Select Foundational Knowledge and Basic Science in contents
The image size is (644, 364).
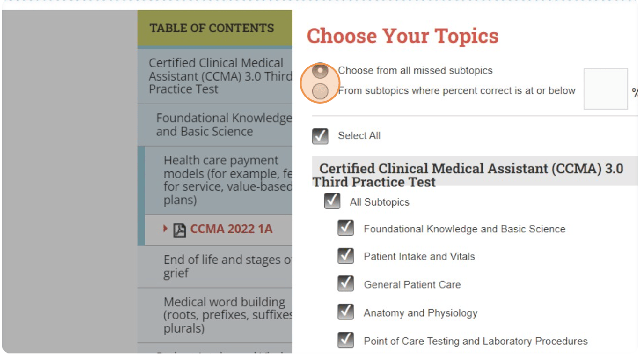220,125
